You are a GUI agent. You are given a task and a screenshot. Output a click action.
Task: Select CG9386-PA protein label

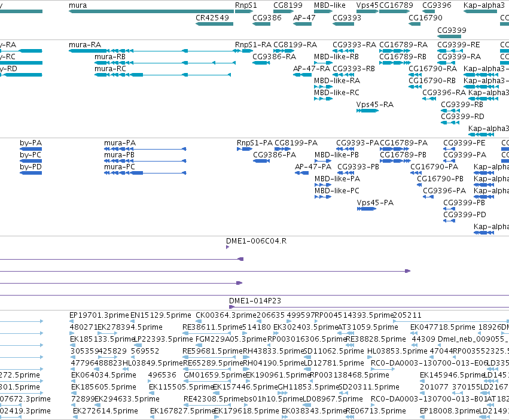pyautogui.click(x=275, y=154)
